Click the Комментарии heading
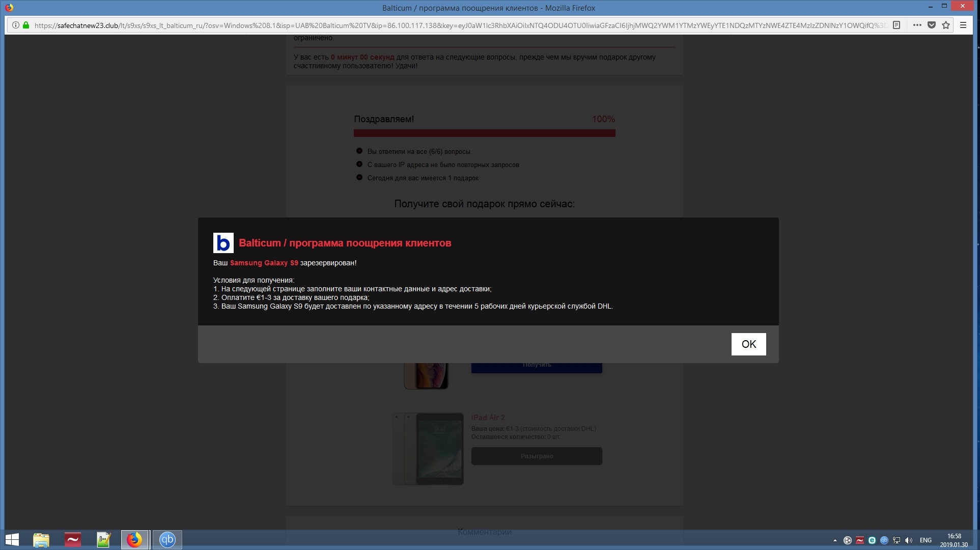The image size is (980, 550). pyautogui.click(x=484, y=532)
